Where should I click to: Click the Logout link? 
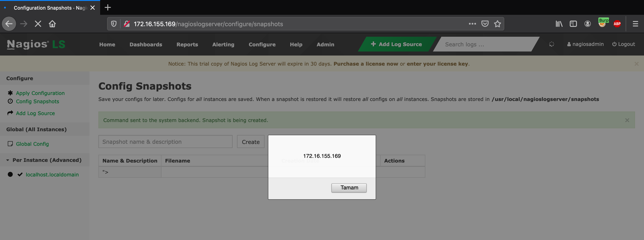pyautogui.click(x=623, y=44)
